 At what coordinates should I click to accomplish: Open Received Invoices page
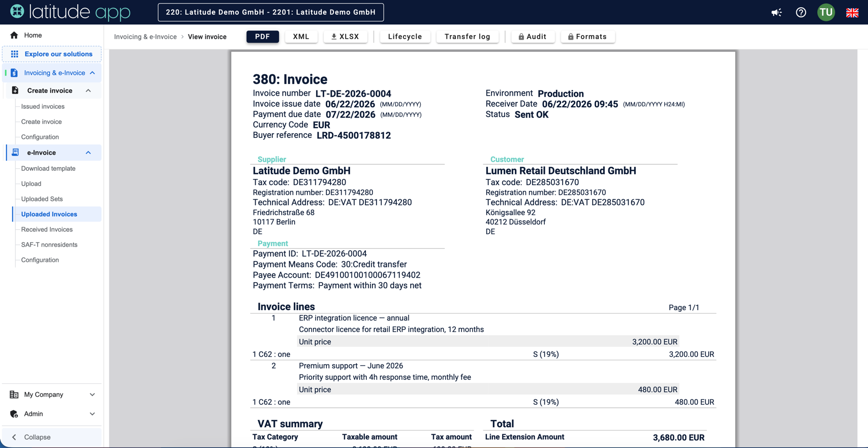point(47,229)
